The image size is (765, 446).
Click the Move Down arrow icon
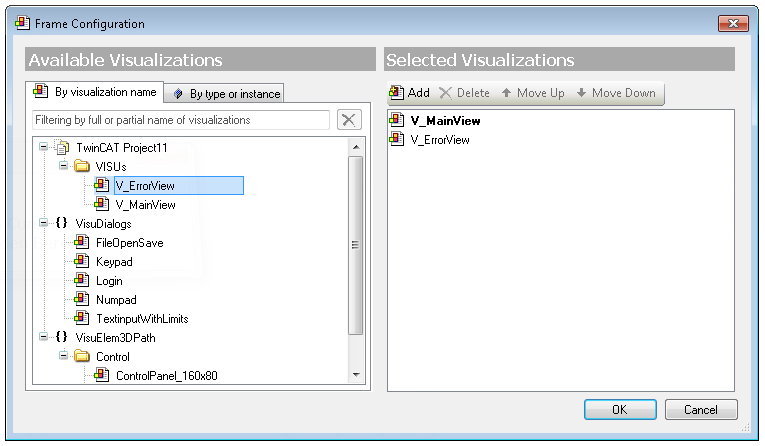(581, 92)
